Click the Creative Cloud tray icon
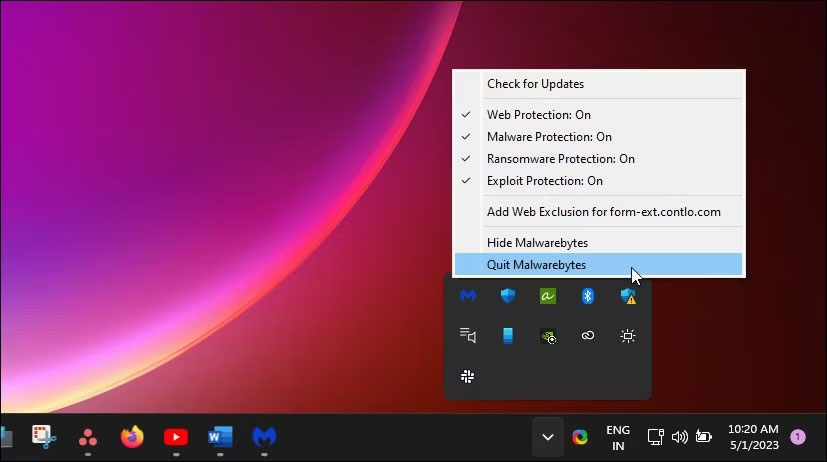The image size is (827, 462). click(588, 336)
